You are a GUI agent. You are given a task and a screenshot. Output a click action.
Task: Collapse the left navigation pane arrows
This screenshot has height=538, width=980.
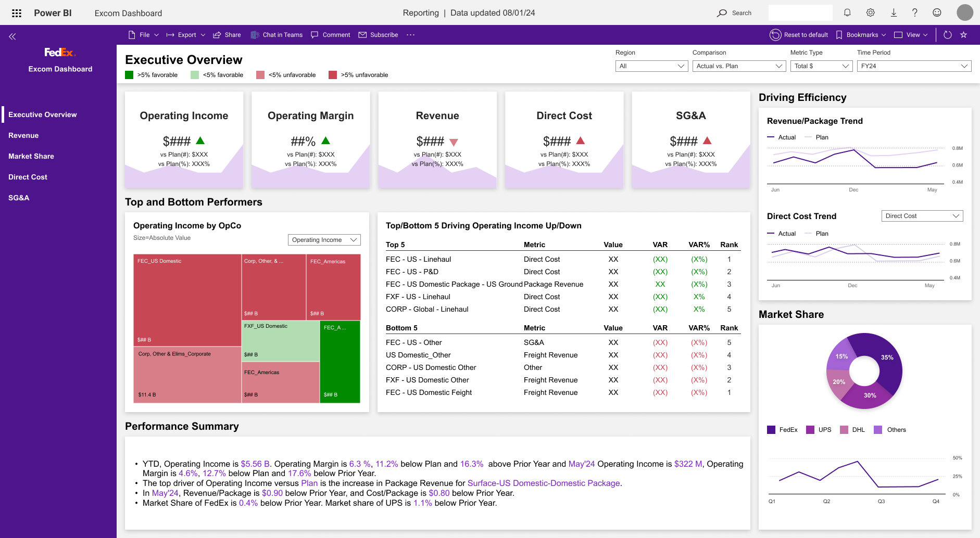(12, 36)
